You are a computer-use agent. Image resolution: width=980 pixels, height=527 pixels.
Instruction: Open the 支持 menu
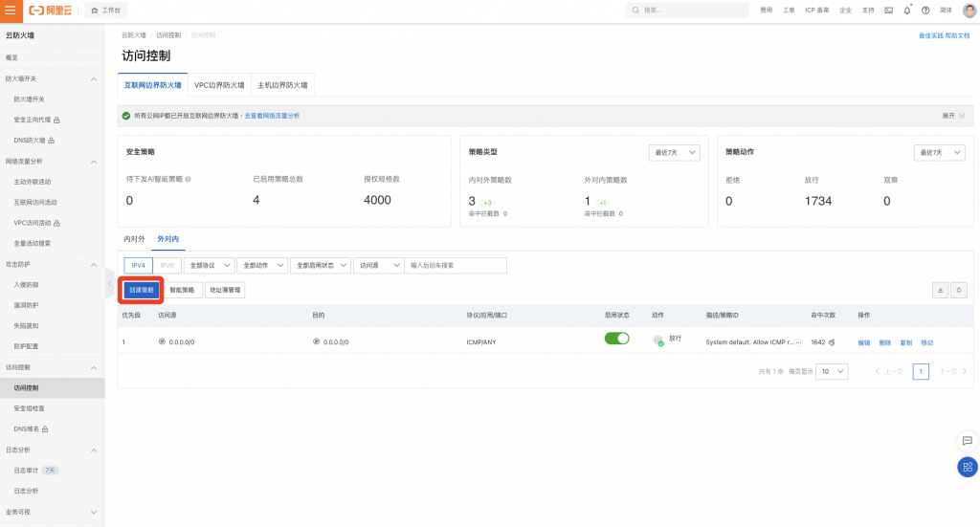click(x=867, y=11)
